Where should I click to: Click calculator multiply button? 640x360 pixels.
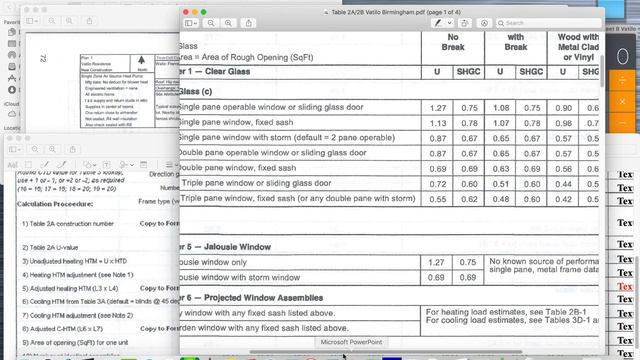click(x=622, y=102)
